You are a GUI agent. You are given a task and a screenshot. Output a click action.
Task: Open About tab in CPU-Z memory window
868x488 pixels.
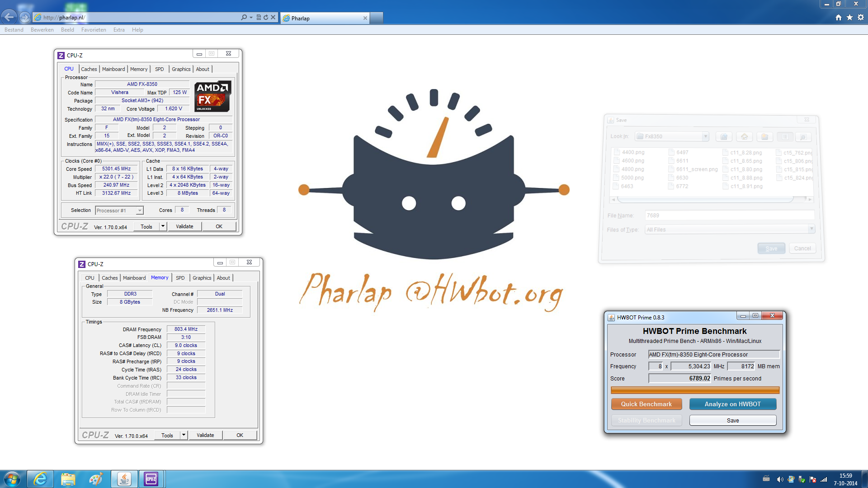(223, 278)
